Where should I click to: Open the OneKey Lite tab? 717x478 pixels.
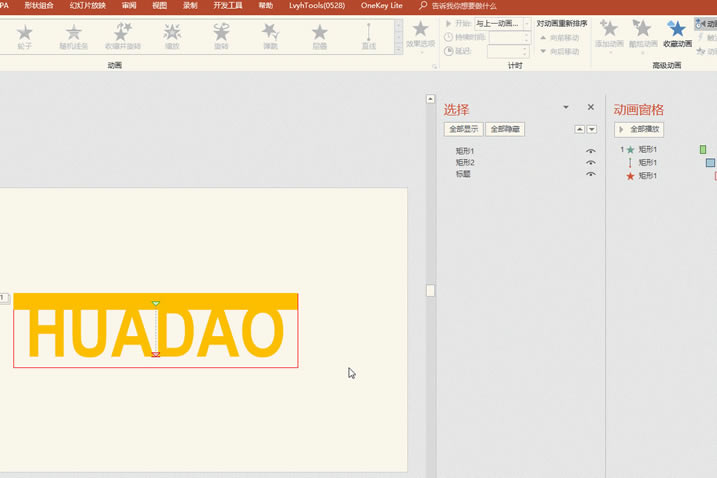point(381,5)
